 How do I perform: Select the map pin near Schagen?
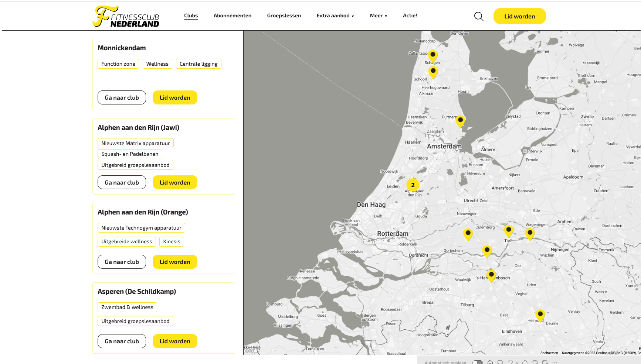point(433,55)
